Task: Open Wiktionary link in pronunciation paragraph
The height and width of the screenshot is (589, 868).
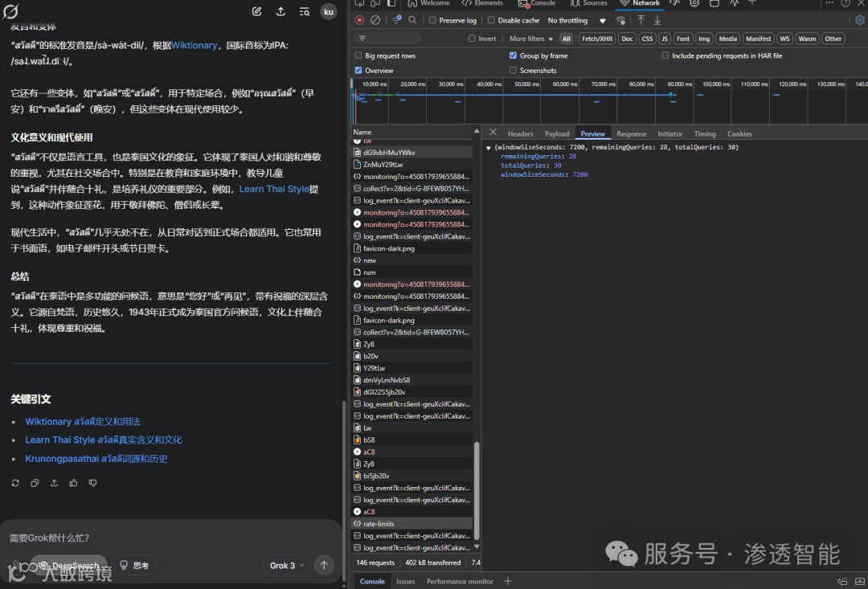Action: [x=194, y=45]
